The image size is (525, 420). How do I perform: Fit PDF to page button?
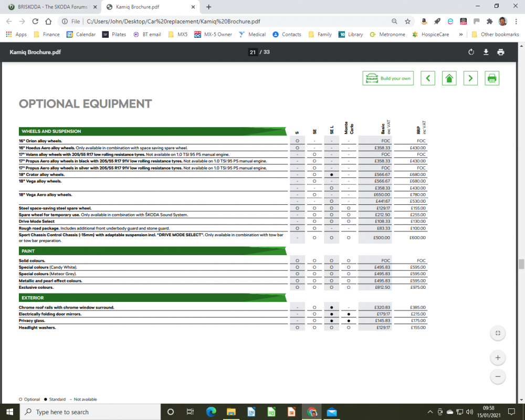tap(498, 333)
